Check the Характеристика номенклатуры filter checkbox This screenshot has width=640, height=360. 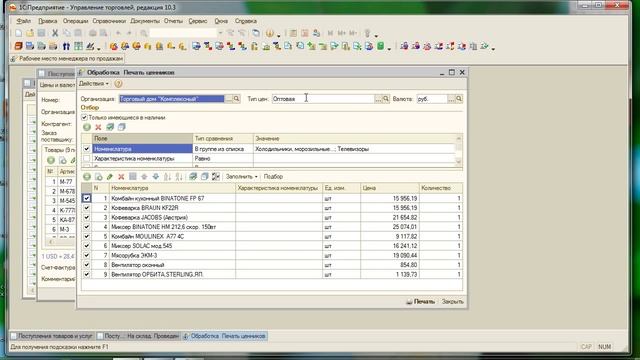point(87,158)
